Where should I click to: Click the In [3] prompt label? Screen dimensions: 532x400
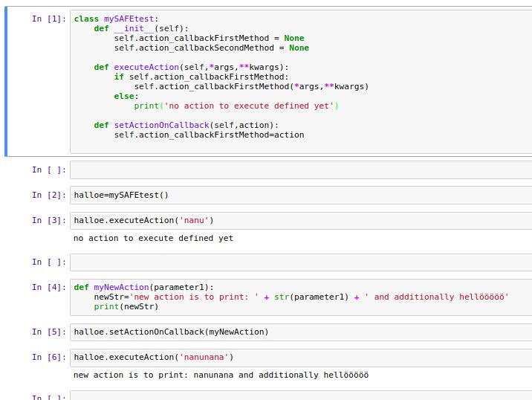click(48, 220)
